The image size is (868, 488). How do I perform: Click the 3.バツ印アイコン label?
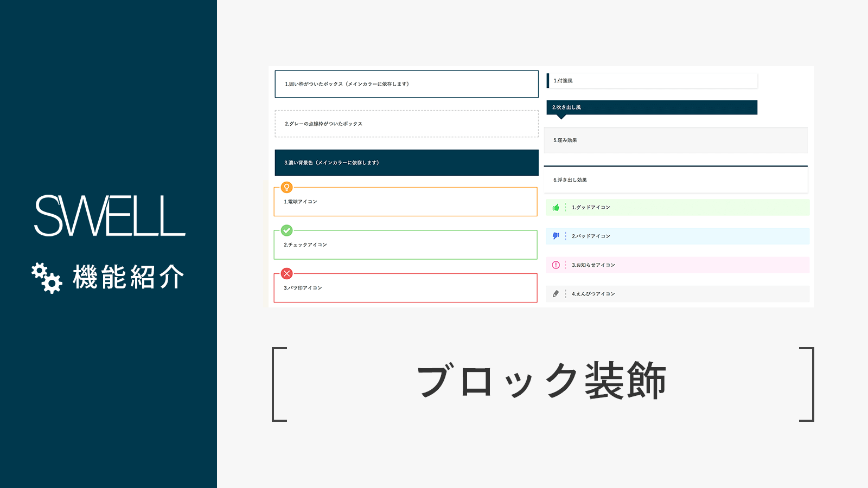[x=303, y=288]
